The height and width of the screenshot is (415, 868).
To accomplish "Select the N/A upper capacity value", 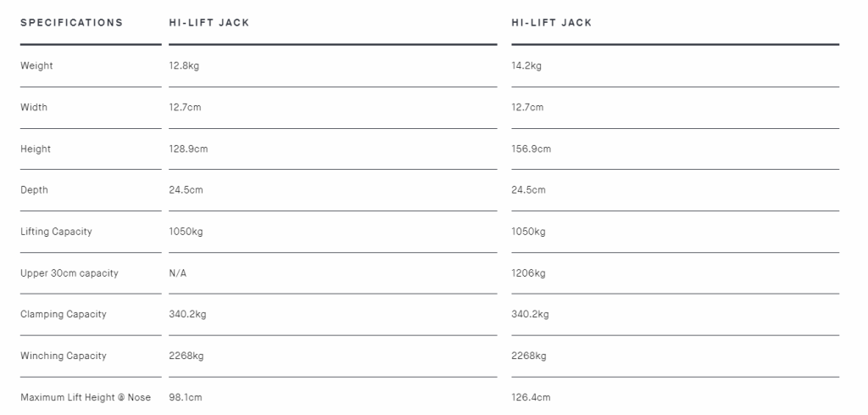I will click(x=178, y=273).
